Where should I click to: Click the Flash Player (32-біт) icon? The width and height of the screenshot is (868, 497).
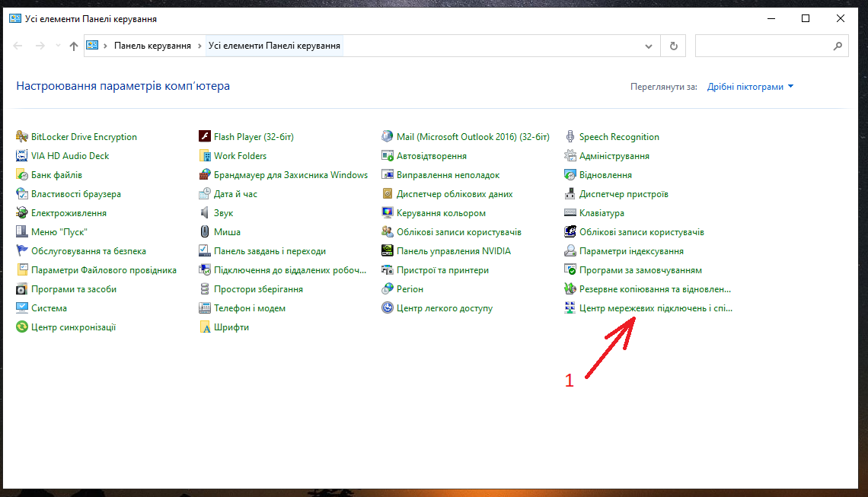(x=205, y=137)
